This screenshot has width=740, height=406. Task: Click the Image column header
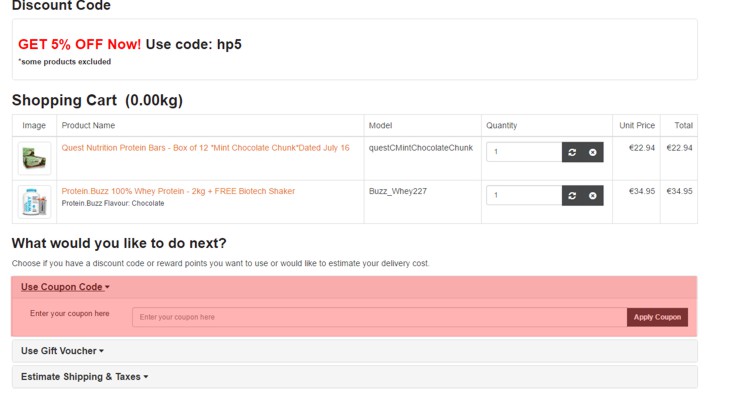34,126
